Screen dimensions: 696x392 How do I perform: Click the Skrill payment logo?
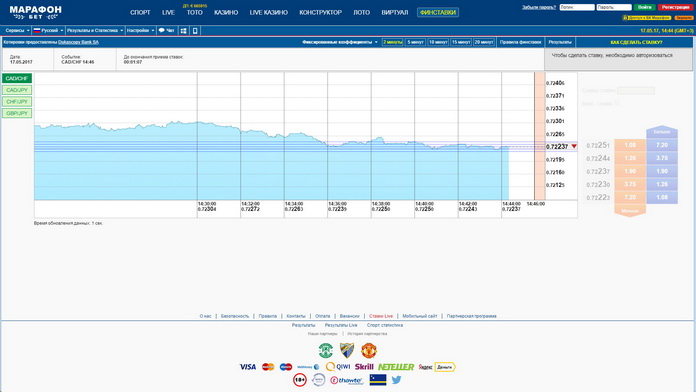coord(364,367)
